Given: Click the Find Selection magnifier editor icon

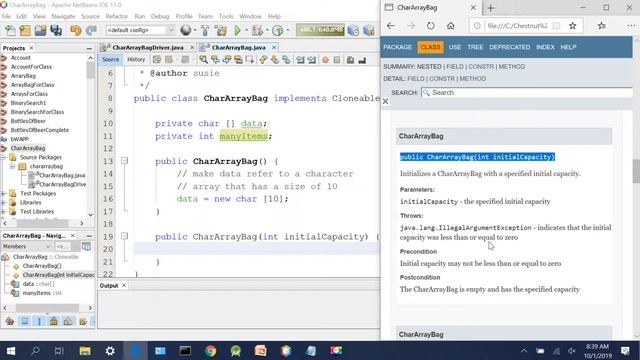Looking at the screenshot, I should coord(203,60).
